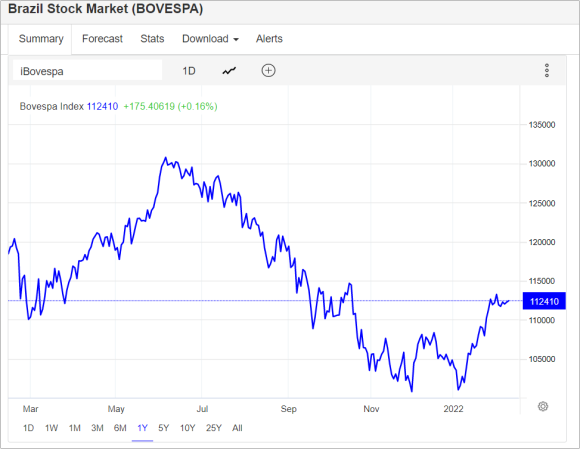Go to the Stats tab
This screenshot has height=449, width=580.
click(x=152, y=39)
